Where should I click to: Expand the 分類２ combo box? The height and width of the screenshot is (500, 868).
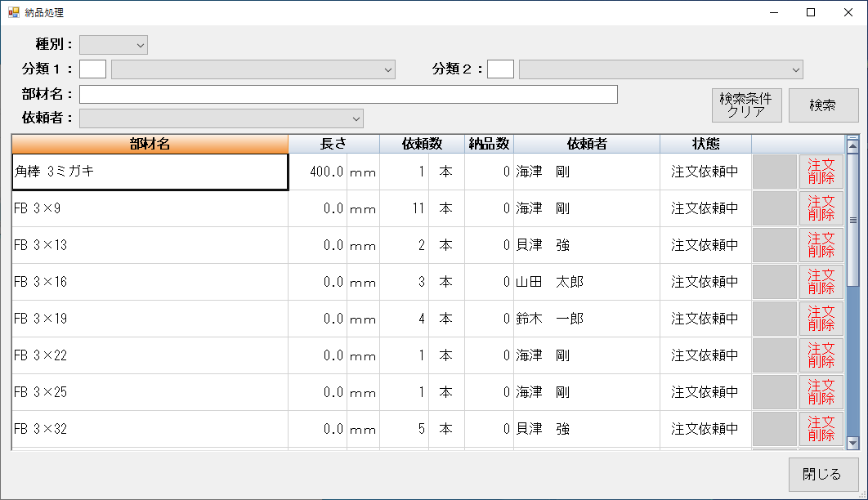click(795, 69)
